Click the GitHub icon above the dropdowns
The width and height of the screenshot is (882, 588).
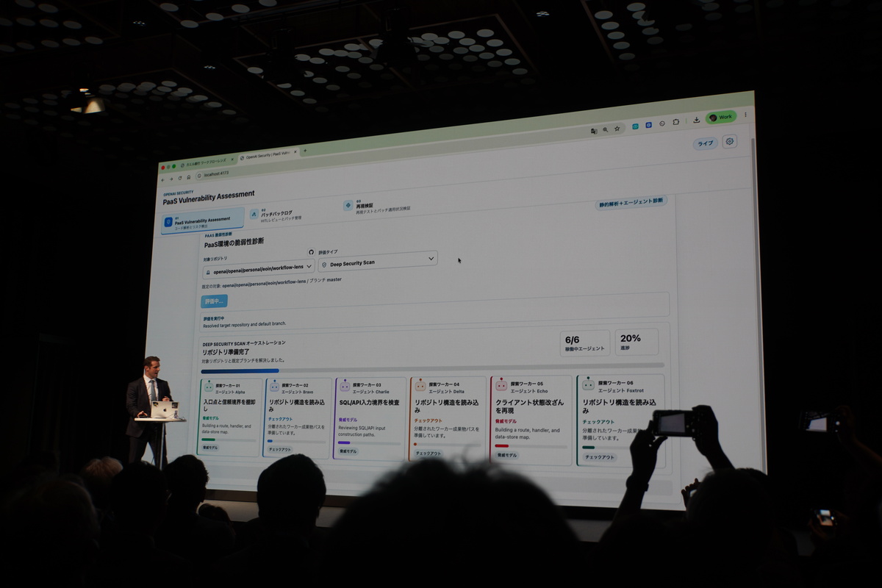pos(311,251)
